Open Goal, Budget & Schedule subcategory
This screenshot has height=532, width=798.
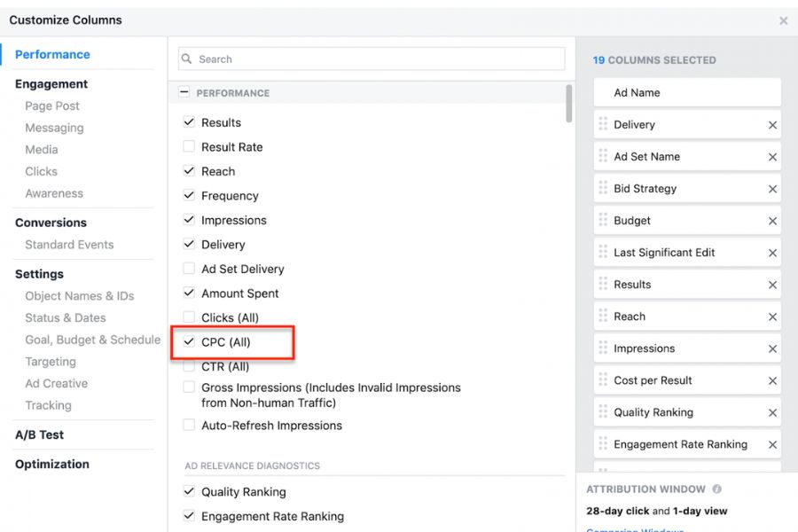coord(92,340)
